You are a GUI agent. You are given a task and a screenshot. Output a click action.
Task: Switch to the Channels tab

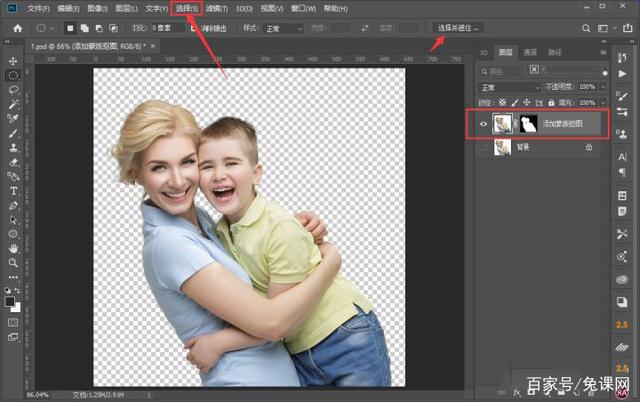pyautogui.click(x=530, y=52)
